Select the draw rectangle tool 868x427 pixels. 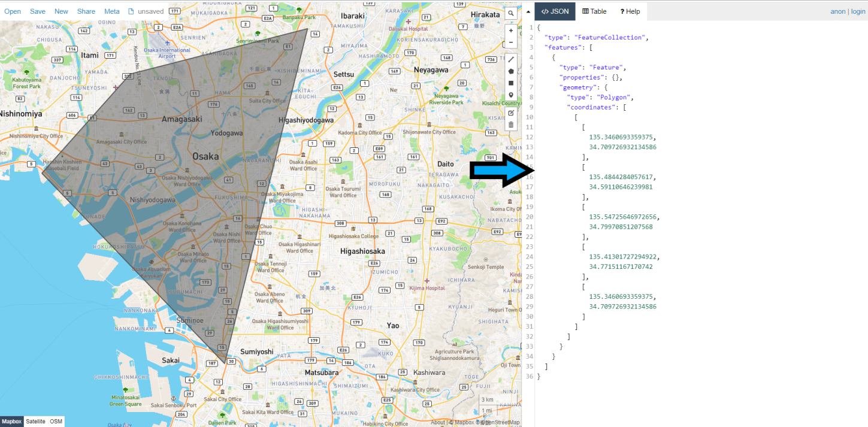point(511,83)
